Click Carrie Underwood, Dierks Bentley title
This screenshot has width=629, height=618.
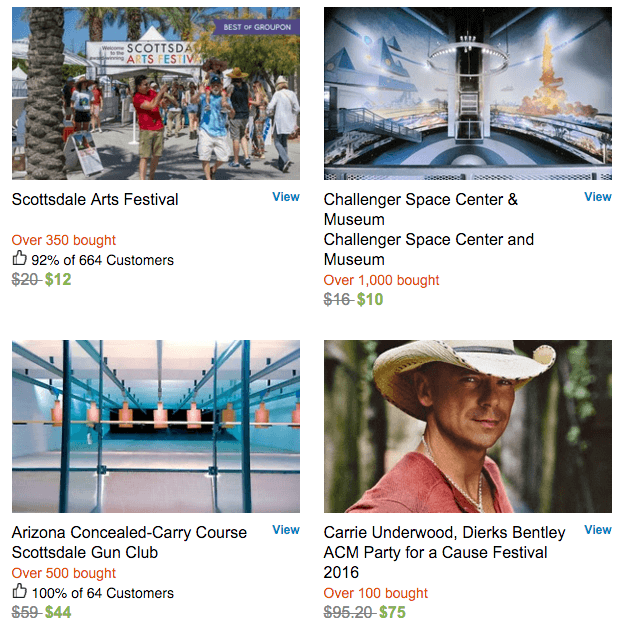444,533
